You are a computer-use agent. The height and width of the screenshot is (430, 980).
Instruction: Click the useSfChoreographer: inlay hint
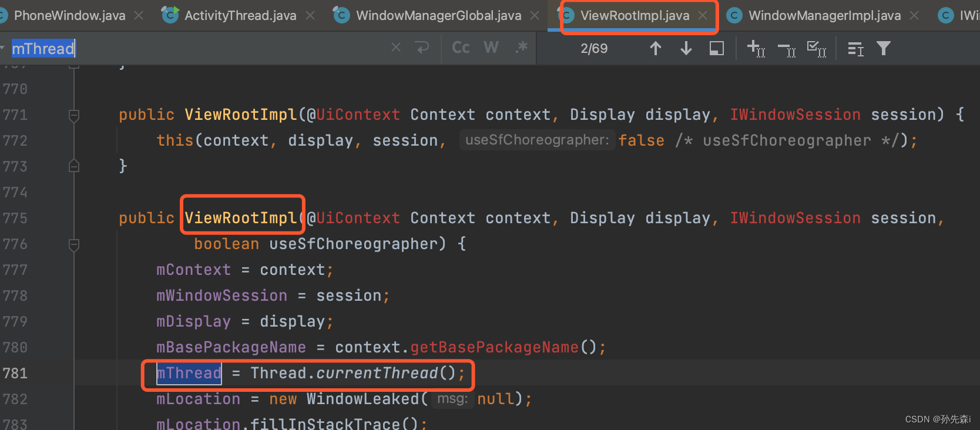(537, 140)
